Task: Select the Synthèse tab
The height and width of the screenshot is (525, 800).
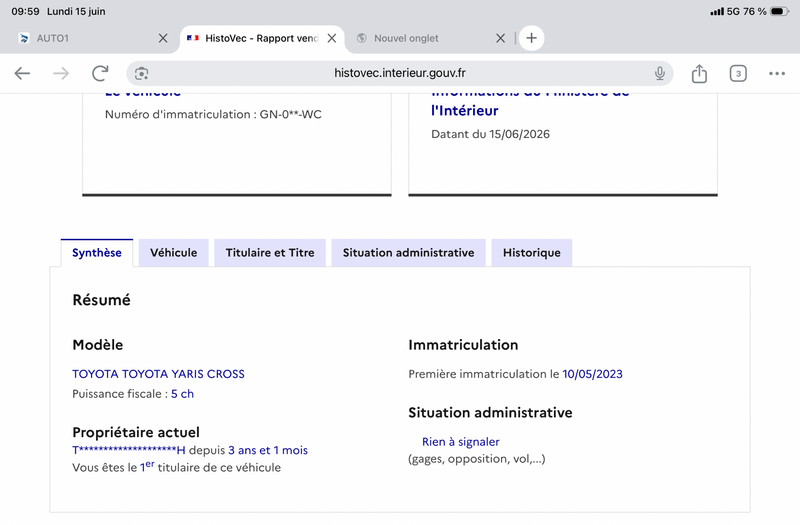Action: pyautogui.click(x=97, y=253)
